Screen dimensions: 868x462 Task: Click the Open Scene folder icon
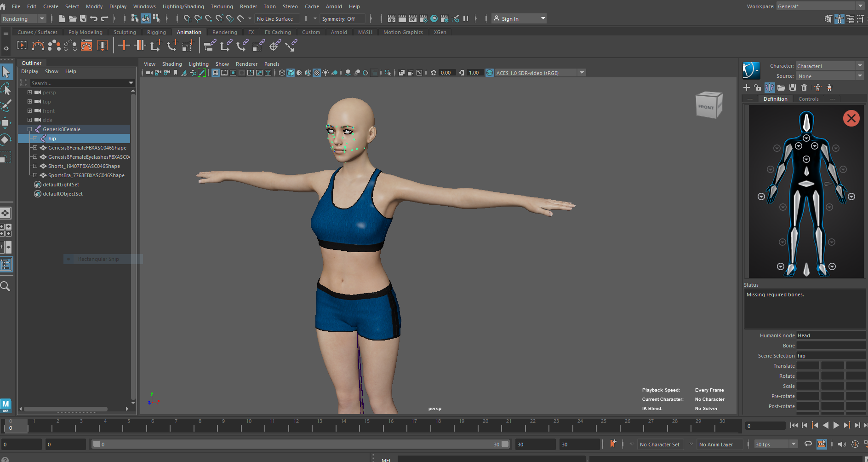(x=73, y=19)
